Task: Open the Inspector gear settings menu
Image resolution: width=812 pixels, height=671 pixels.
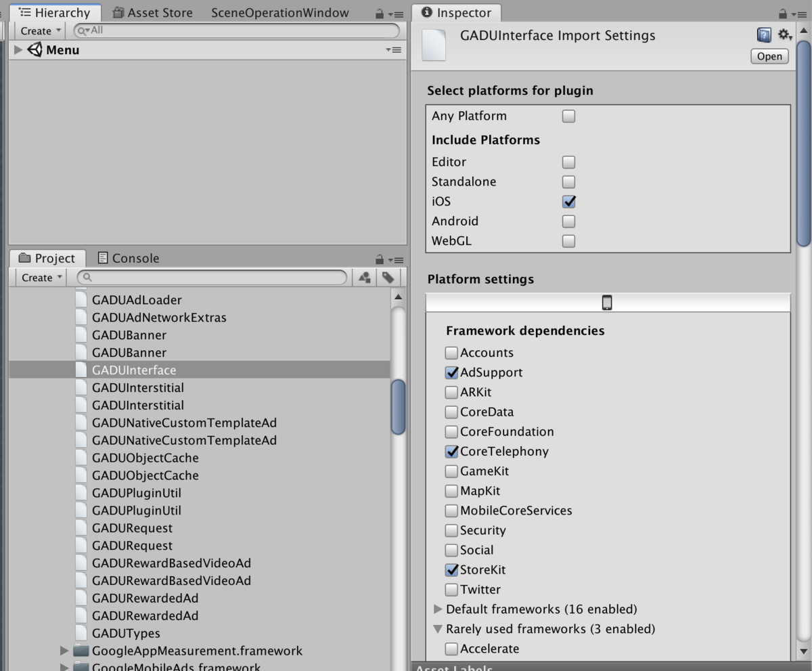Action: coord(784,35)
